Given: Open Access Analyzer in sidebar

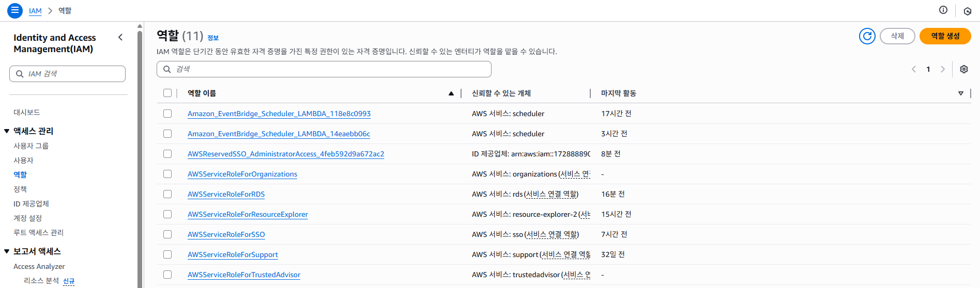Looking at the screenshot, I should pos(39,266).
